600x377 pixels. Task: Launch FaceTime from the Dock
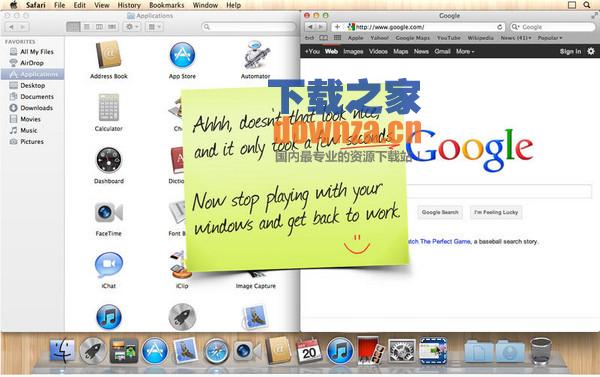(x=247, y=351)
